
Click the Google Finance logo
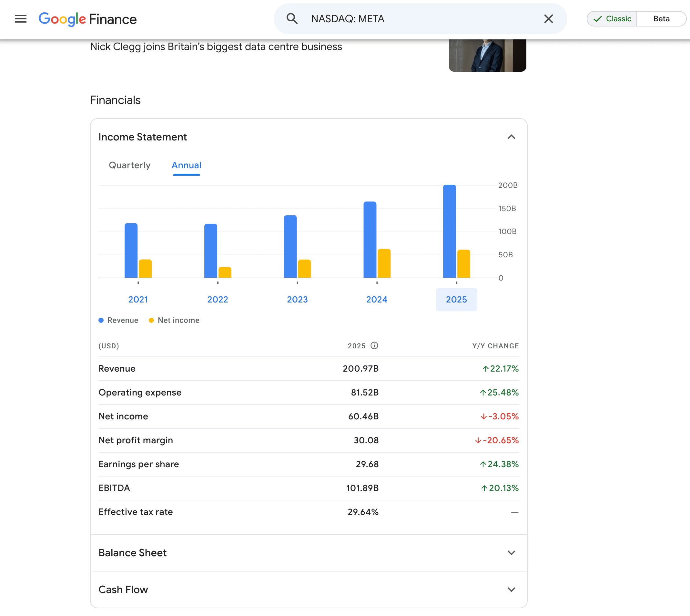point(87,19)
